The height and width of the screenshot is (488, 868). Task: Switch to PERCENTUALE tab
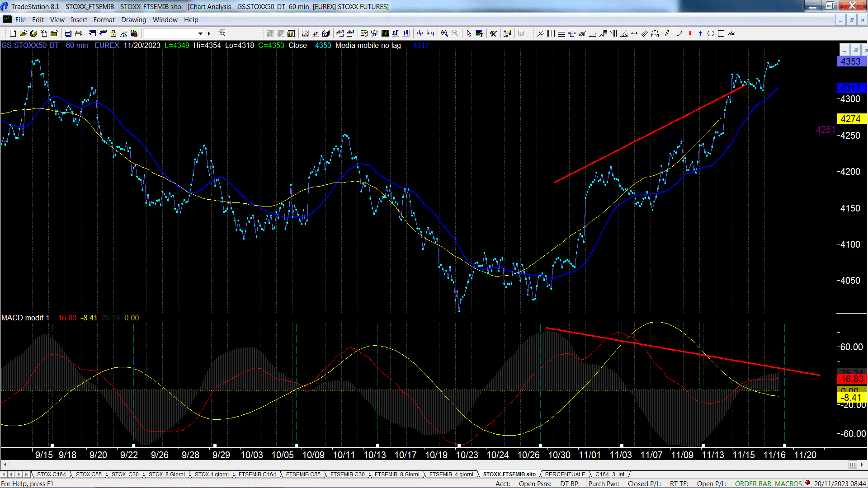565,474
